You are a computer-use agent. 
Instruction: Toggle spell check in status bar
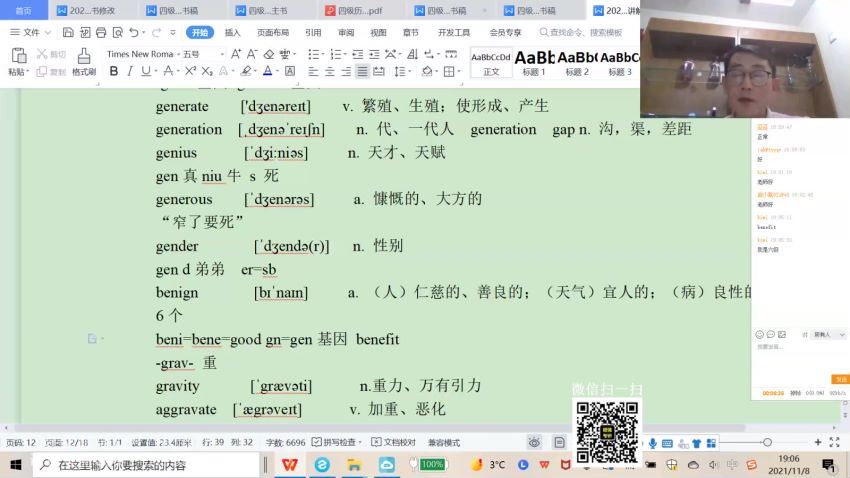337,443
